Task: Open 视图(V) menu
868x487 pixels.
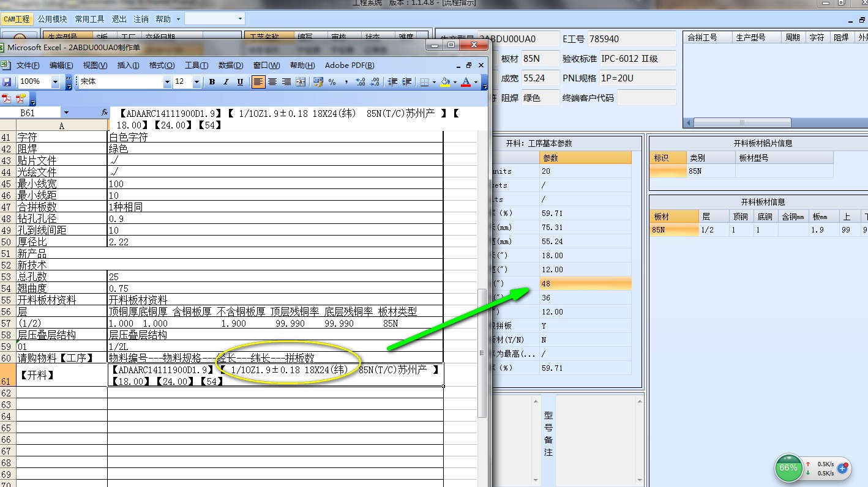Action: (95, 65)
